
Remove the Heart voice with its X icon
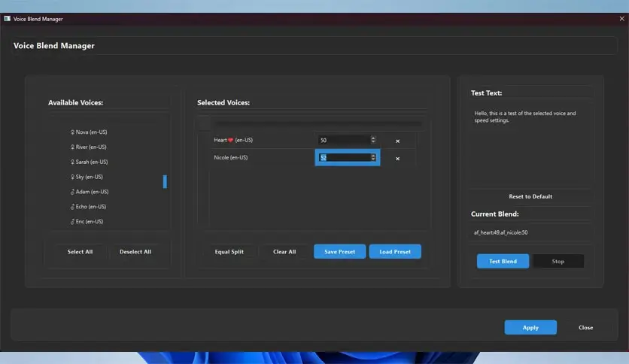[x=397, y=141]
